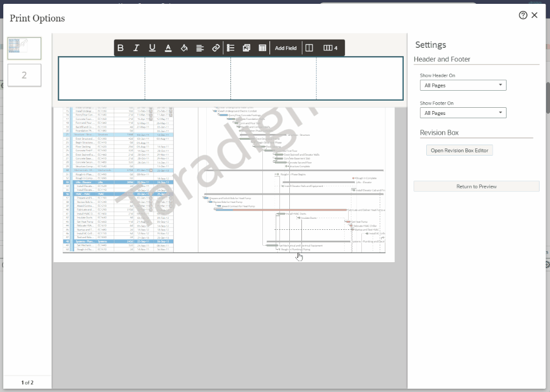The height and width of the screenshot is (392, 550).
Task: Click the third header column cell
Action: tap(273, 79)
